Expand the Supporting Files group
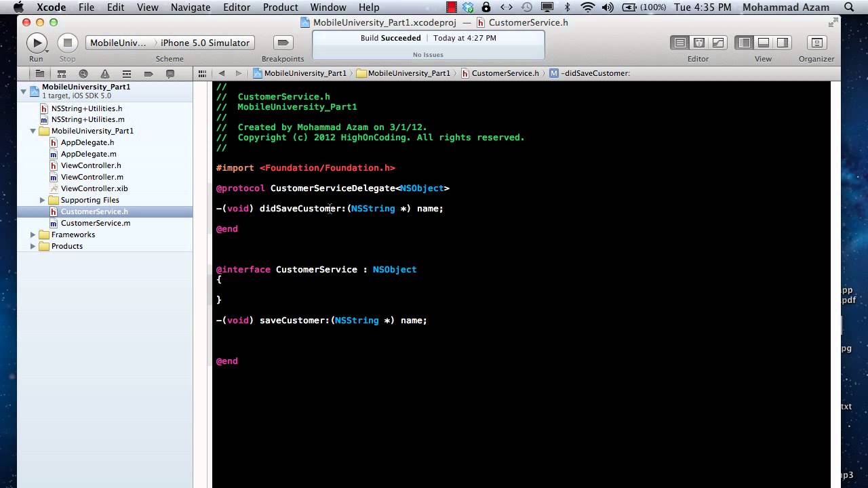This screenshot has height=488, width=868. click(42, 200)
